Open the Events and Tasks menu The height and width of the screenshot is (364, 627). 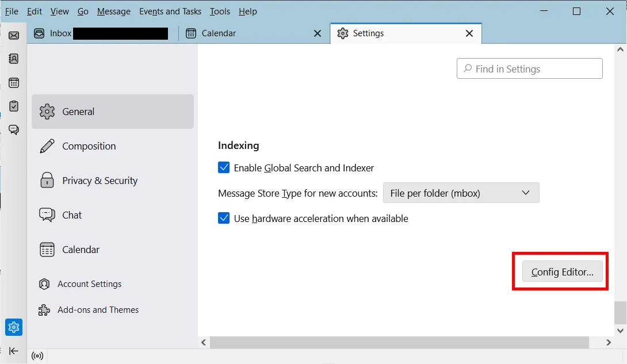(x=170, y=12)
